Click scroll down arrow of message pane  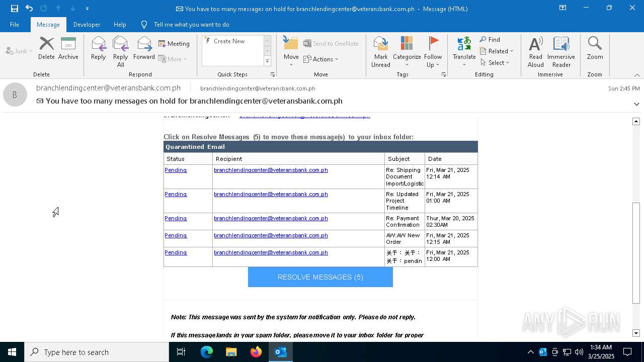tap(636, 333)
